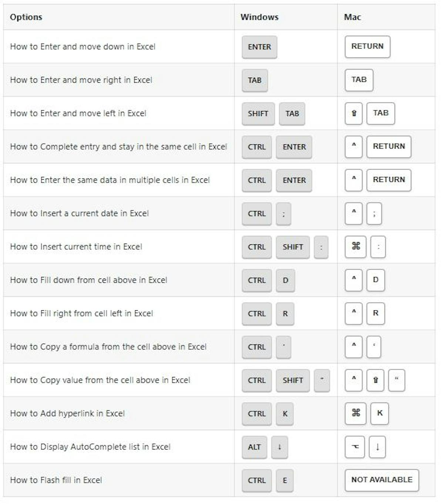
Task: Click Mac Control caret key in Insert current date row
Action: (x=354, y=213)
